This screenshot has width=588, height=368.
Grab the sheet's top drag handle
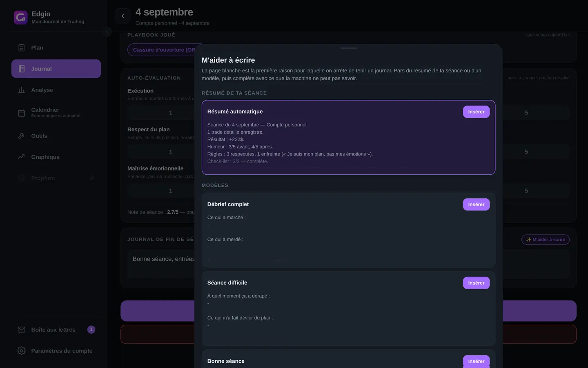(348, 48)
